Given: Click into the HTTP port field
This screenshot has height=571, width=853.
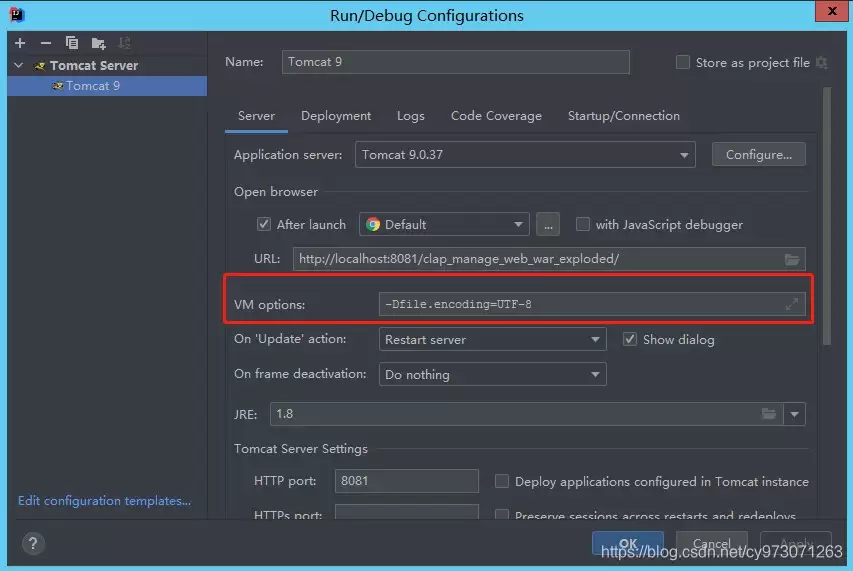Looking at the screenshot, I should click(406, 481).
